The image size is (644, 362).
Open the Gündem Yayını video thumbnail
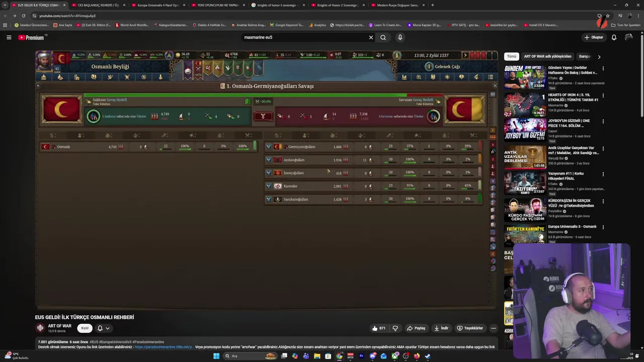[x=525, y=77]
